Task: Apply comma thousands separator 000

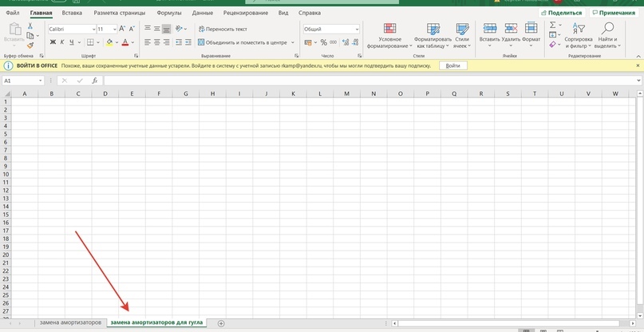Action: (x=333, y=42)
